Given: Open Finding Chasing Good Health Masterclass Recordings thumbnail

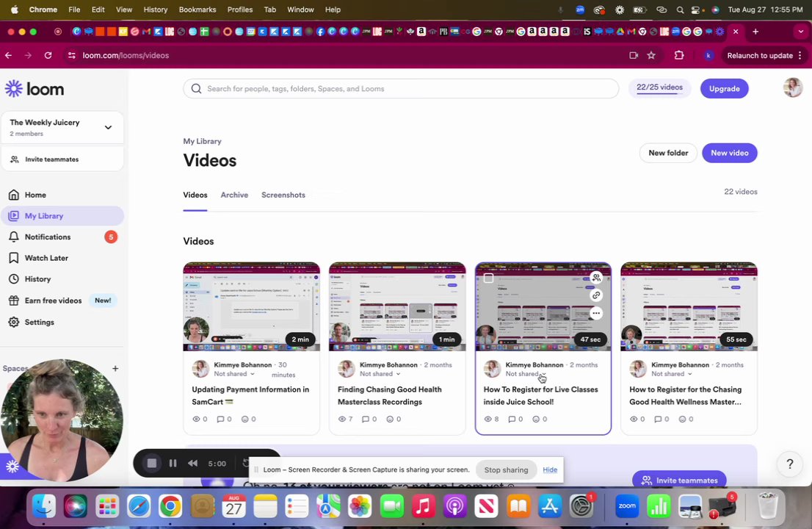Looking at the screenshot, I should pyautogui.click(x=397, y=306).
